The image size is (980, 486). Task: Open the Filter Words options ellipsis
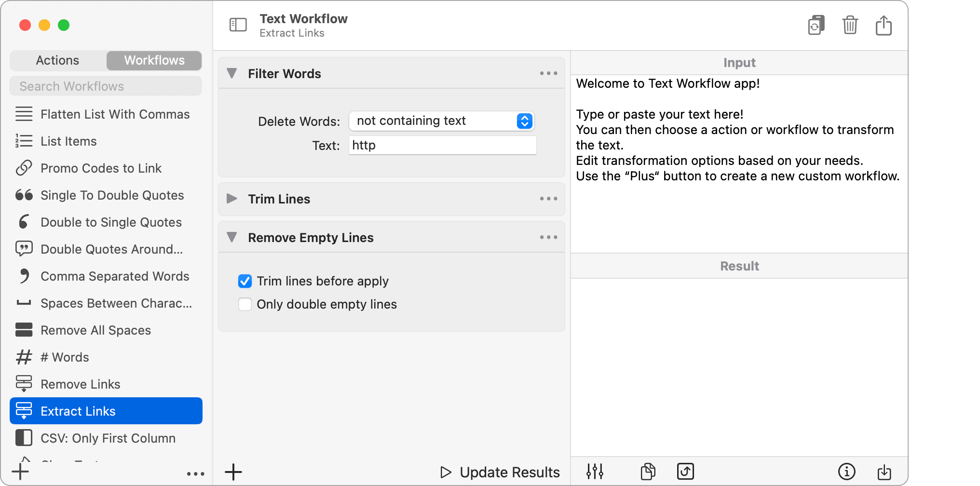548,73
